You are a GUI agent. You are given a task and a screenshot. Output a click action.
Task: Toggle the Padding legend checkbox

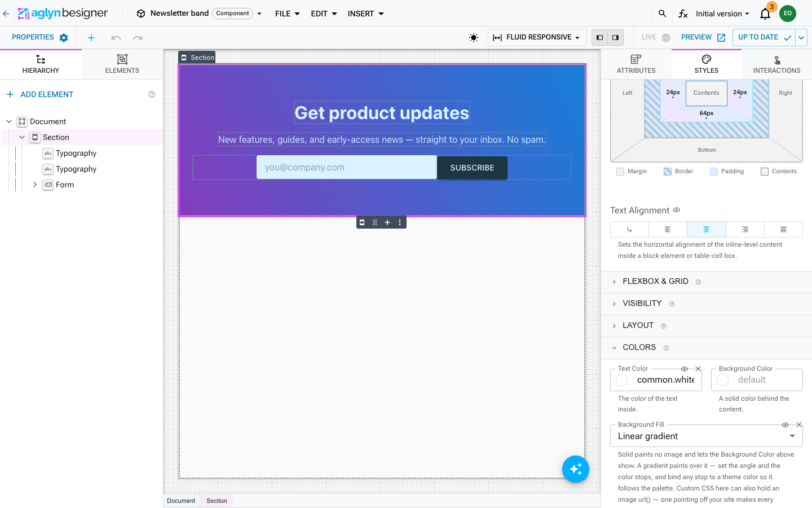(x=714, y=172)
